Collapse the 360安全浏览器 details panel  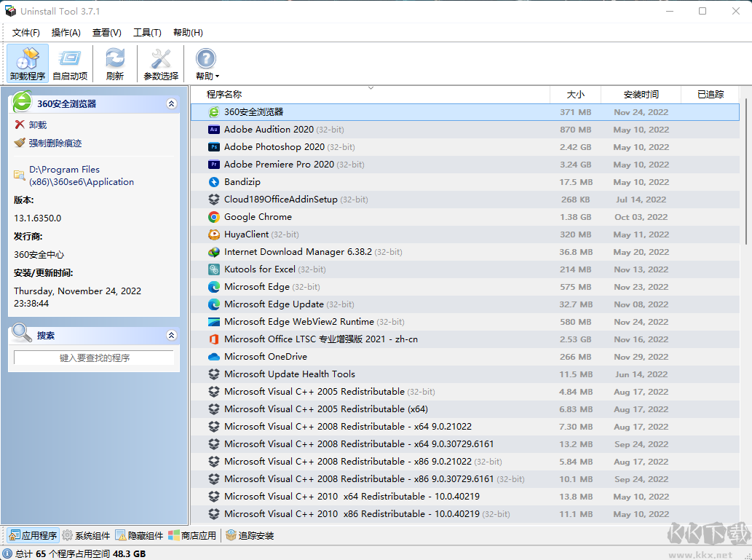tap(172, 103)
